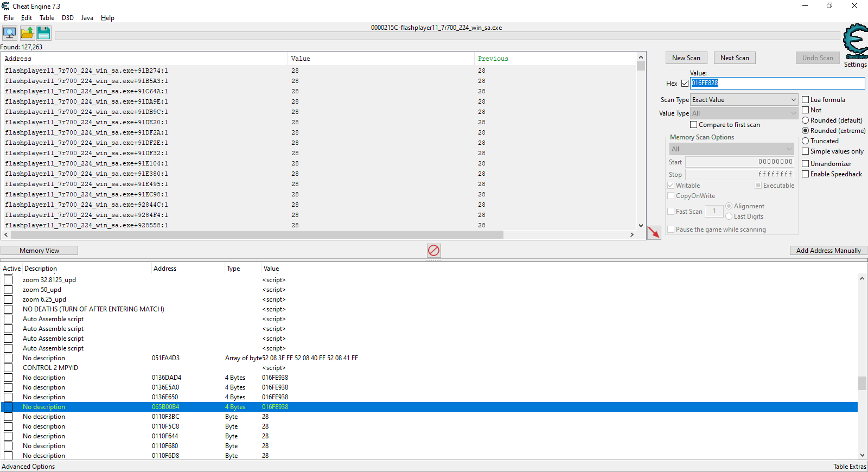Click the hex Value input field

pyautogui.click(x=777, y=83)
